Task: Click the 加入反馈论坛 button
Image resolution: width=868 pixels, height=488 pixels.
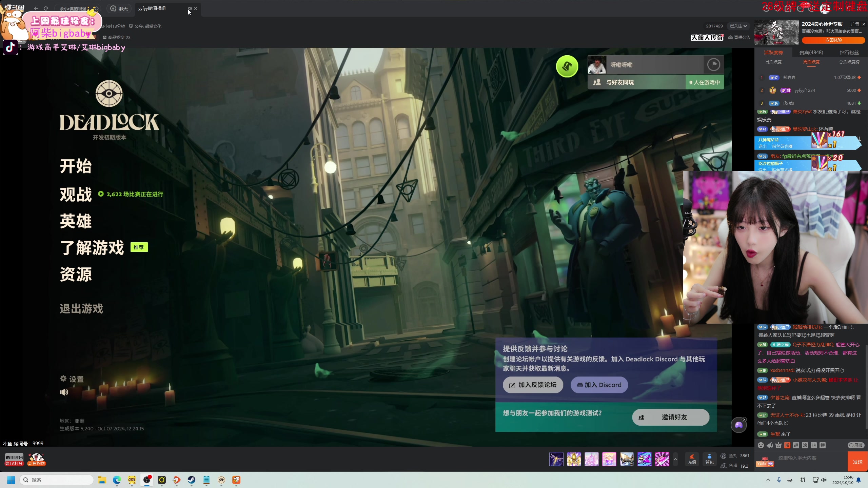Action: click(x=533, y=385)
